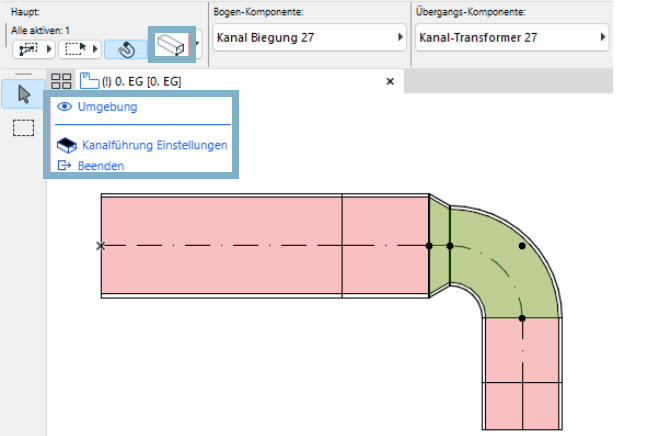This screenshot has height=436, width=658.
Task: Click the Kanalführung Einstellungen duct icon
Action: coord(66,145)
